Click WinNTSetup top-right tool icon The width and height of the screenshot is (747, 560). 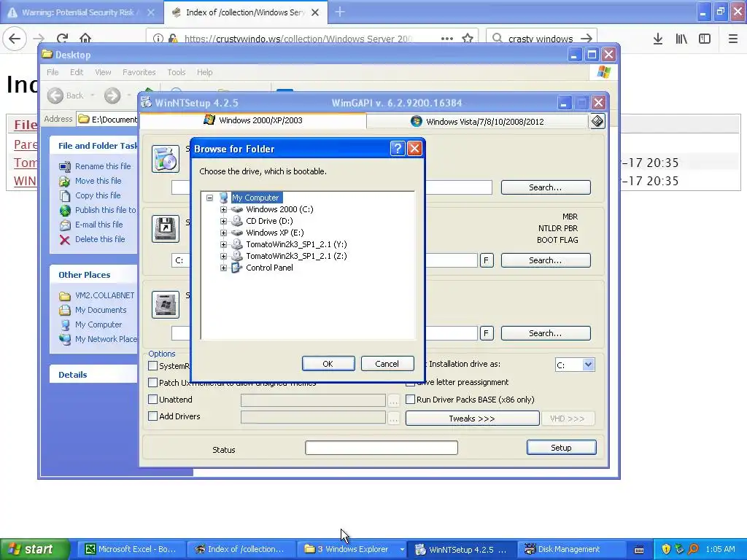pos(597,121)
